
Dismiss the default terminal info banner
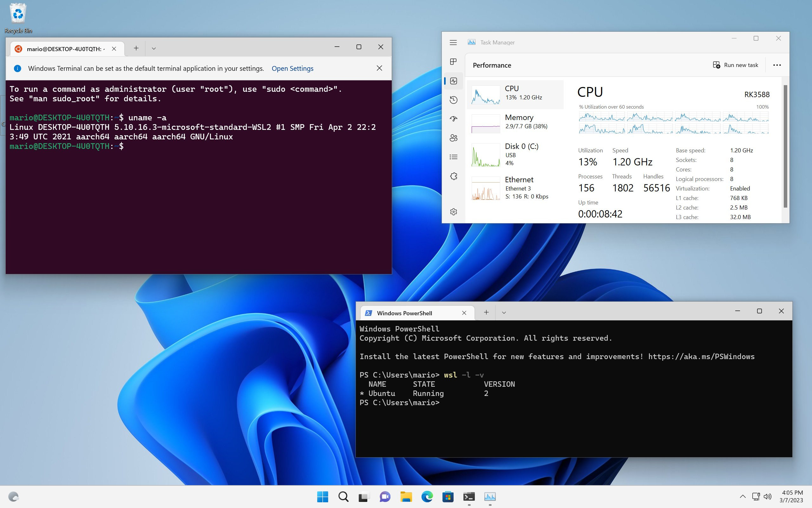tap(379, 68)
